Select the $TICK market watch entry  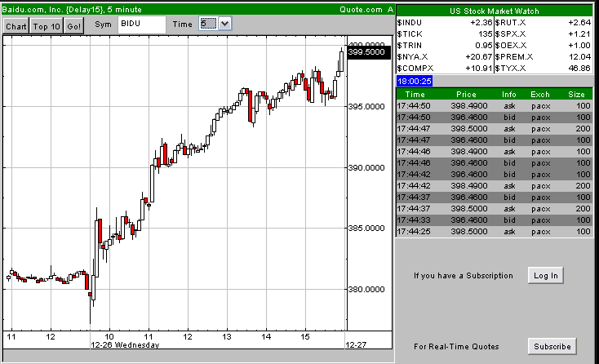click(x=445, y=34)
